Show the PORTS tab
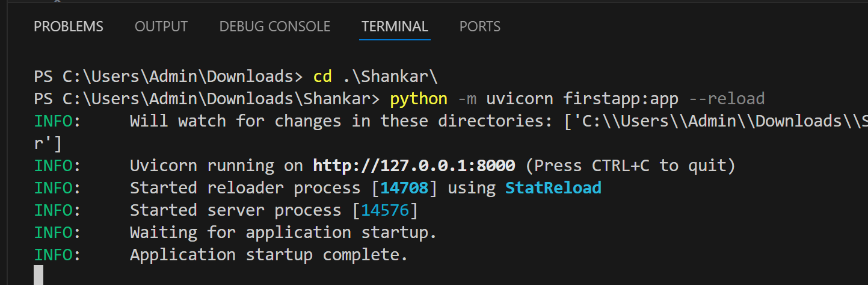The height and width of the screenshot is (285, 868). point(479,27)
